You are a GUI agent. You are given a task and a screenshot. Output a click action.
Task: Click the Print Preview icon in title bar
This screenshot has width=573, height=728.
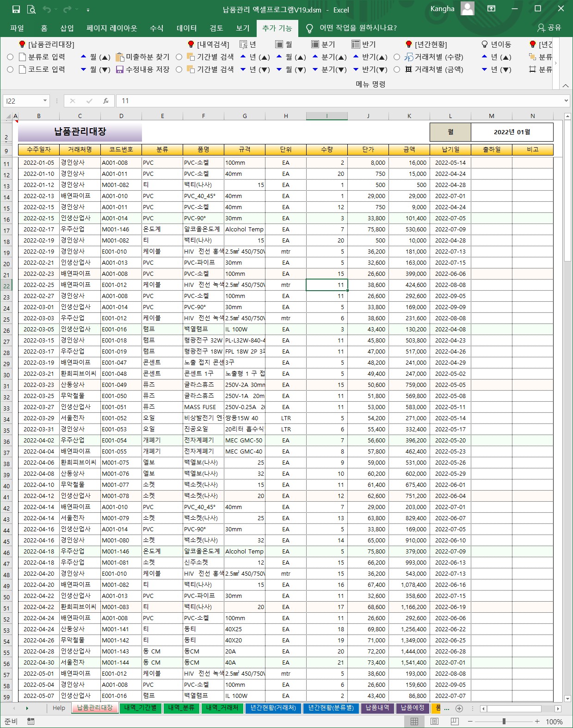tap(31, 9)
